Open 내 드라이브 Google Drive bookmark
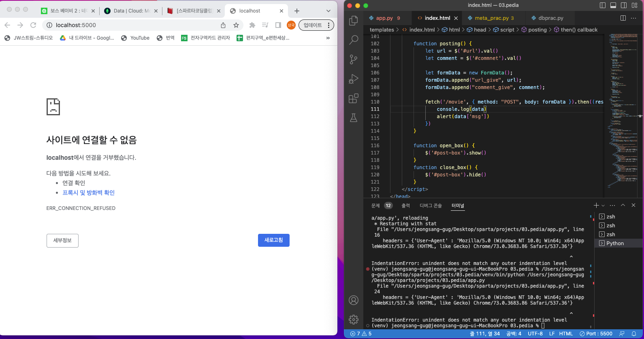This screenshot has height=339, width=644. (87, 38)
